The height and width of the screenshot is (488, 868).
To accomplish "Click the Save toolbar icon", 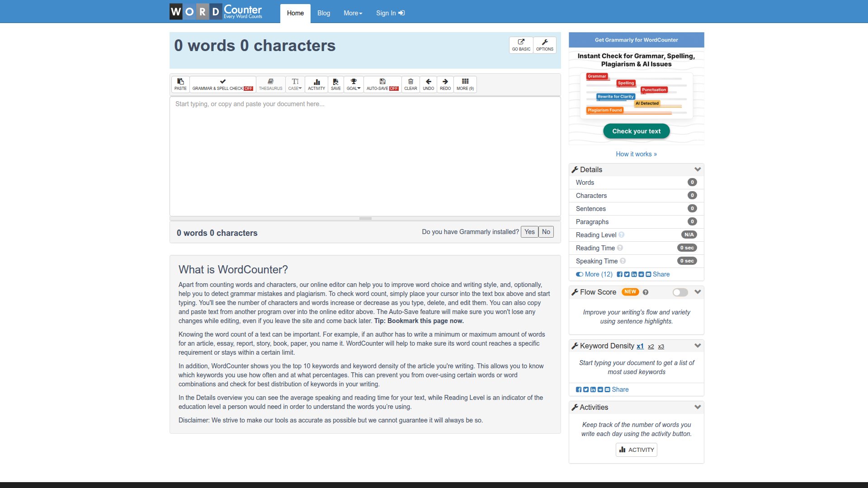I will pyautogui.click(x=336, y=84).
